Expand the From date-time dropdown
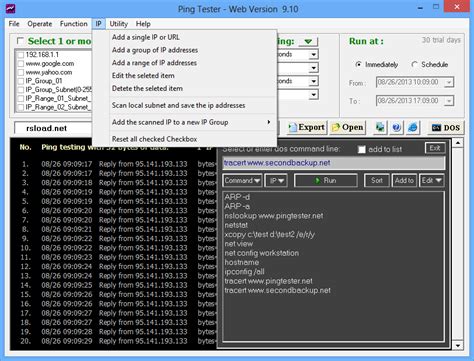474x361 pixels. pyautogui.click(x=449, y=82)
